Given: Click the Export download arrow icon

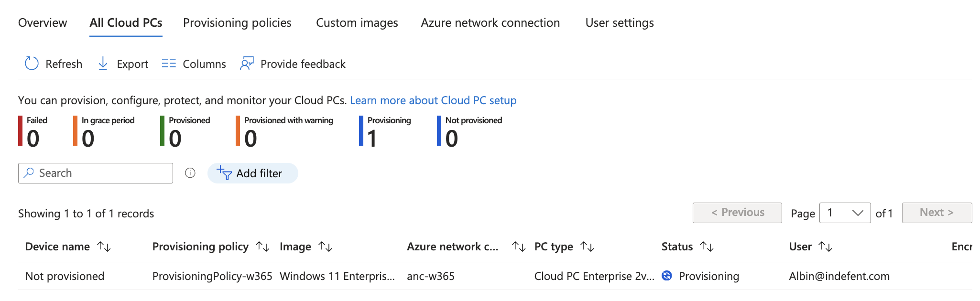Looking at the screenshot, I should (103, 64).
